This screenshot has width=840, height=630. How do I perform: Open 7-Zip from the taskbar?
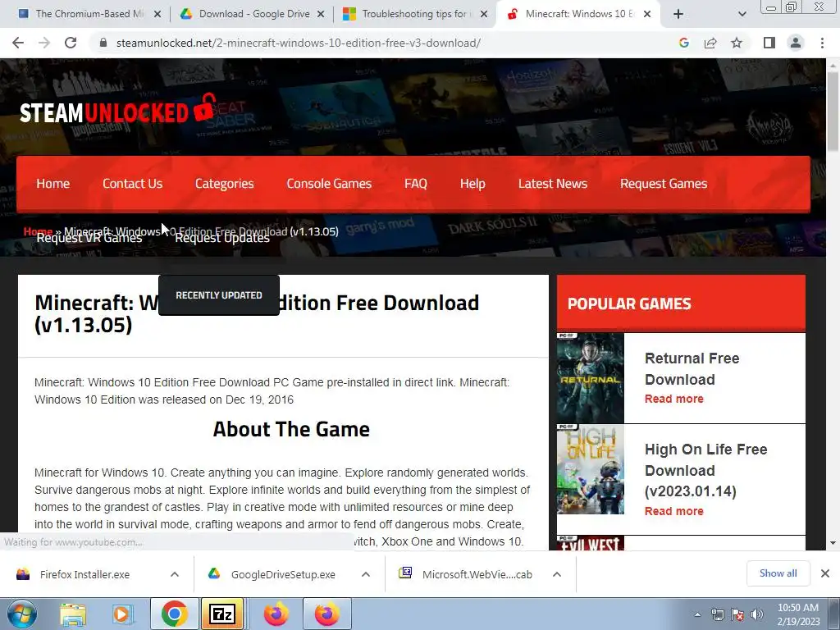(222, 614)
